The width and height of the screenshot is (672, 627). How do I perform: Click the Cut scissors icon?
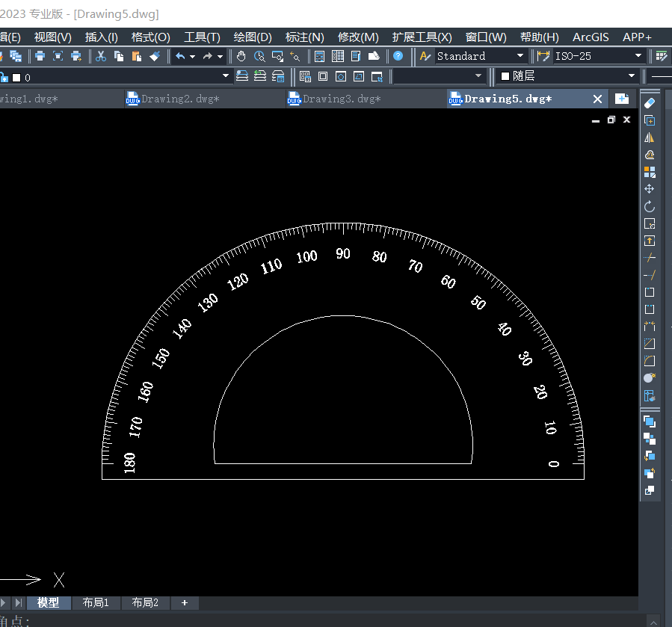[101, 56]
